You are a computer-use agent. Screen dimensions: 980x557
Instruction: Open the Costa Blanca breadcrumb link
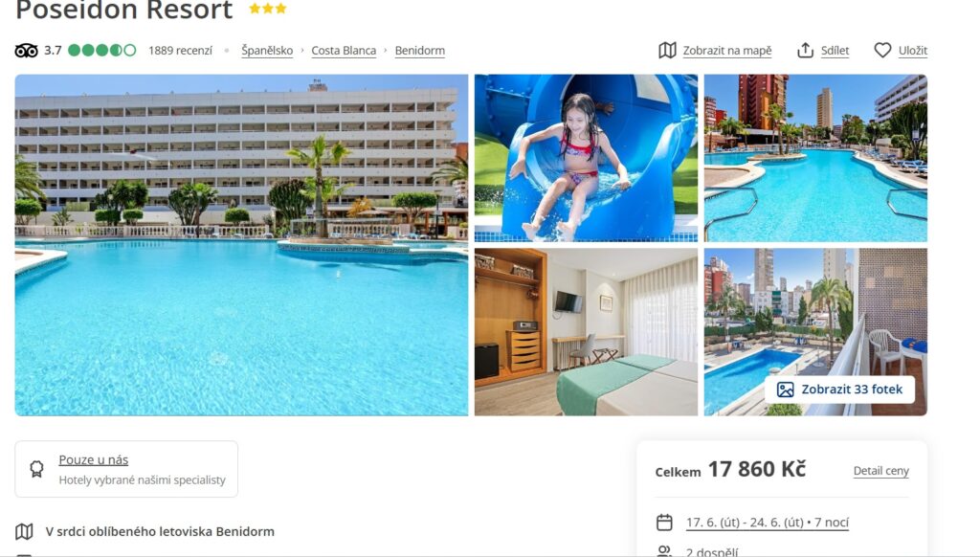pyautogui.click(x=344, y=51)
